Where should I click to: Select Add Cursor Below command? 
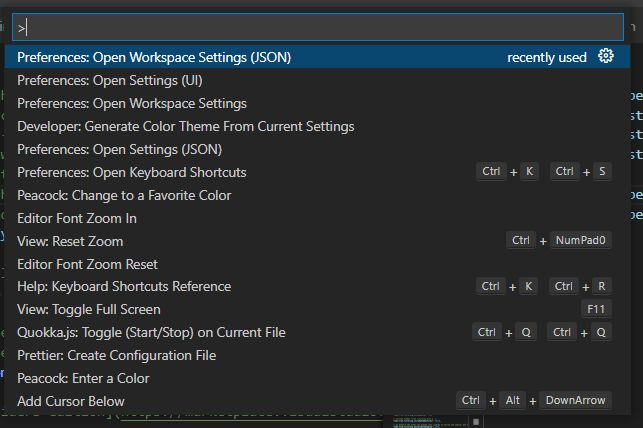click(317, 401)
